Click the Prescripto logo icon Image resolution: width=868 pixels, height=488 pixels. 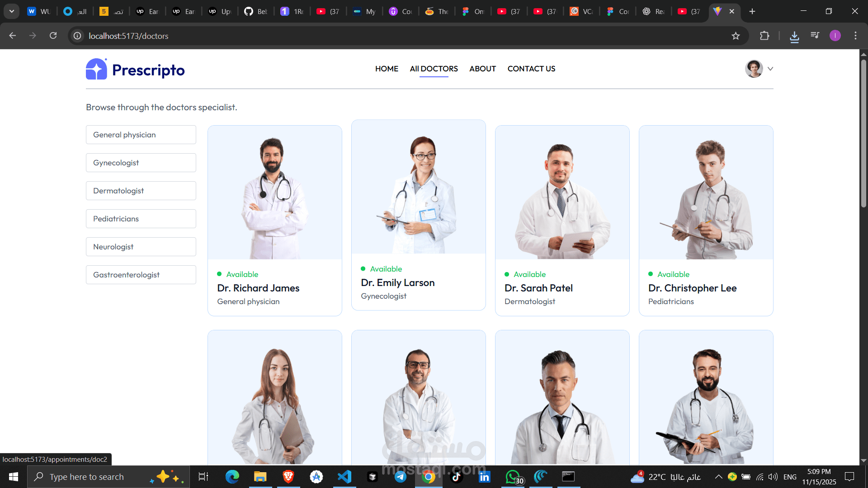[x=96, y=69]
